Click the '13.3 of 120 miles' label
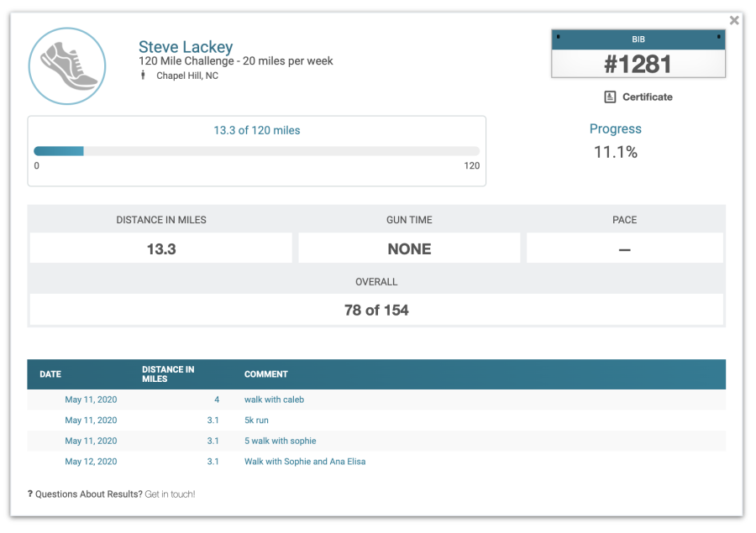The width and height of the screenshot is (756, 533). [x=256, y=130]
